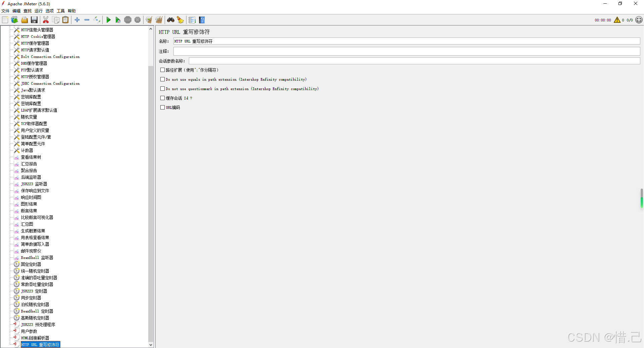Open Help with question mark icon
This screenshot has width=644, height=348.
(x=202, y=20)
